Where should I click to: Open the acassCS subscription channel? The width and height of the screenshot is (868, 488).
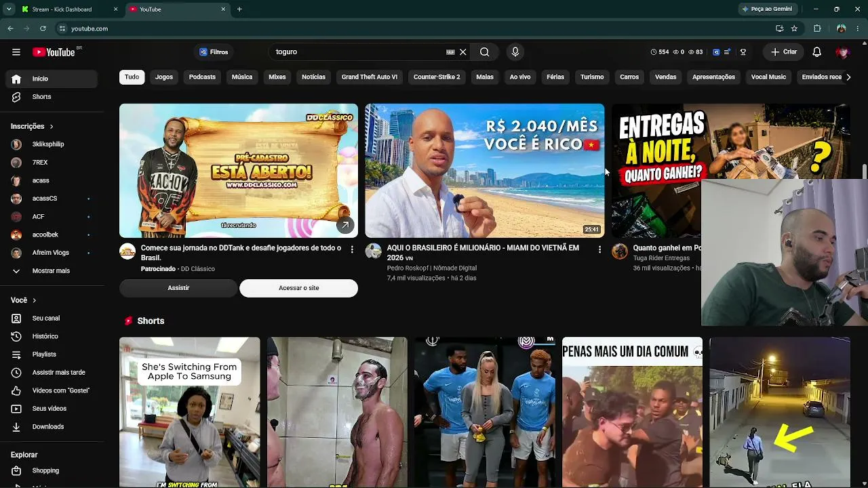pyautogui.click(x=52, y=199)
